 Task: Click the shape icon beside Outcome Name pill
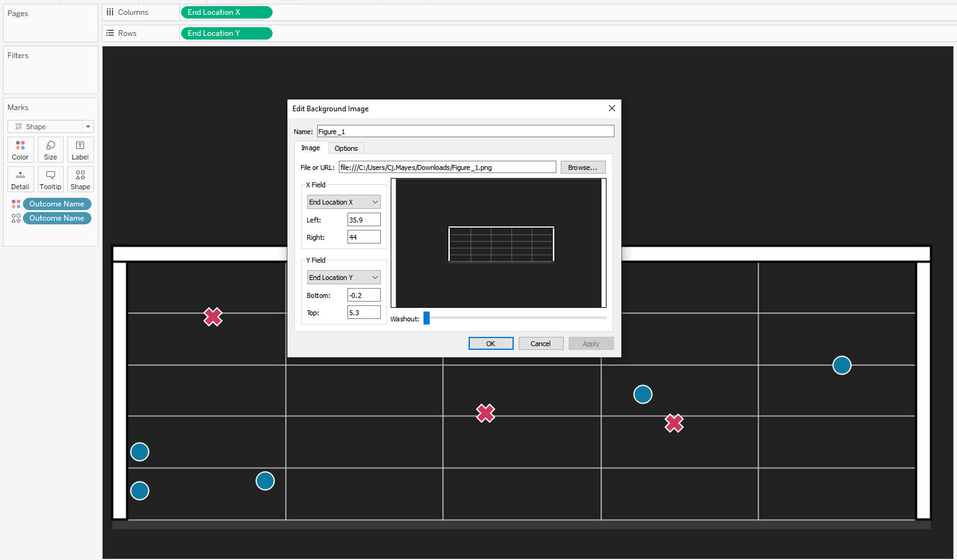tap(16, 218)
